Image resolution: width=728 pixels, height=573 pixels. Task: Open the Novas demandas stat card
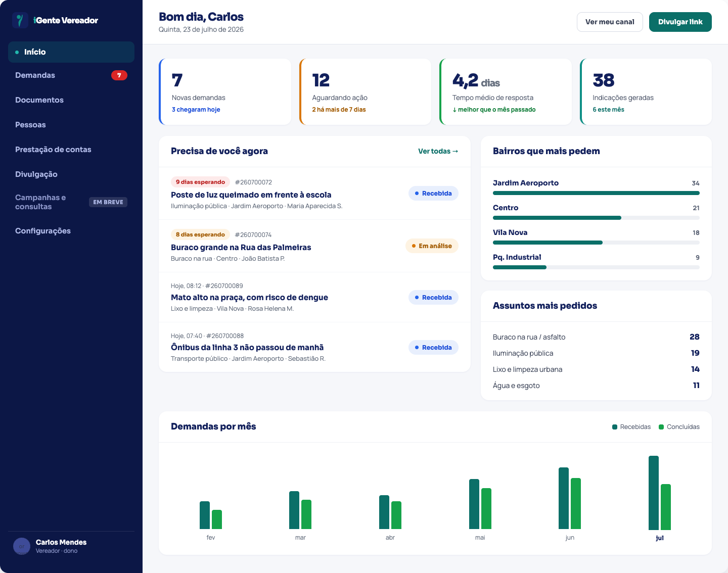225,91
